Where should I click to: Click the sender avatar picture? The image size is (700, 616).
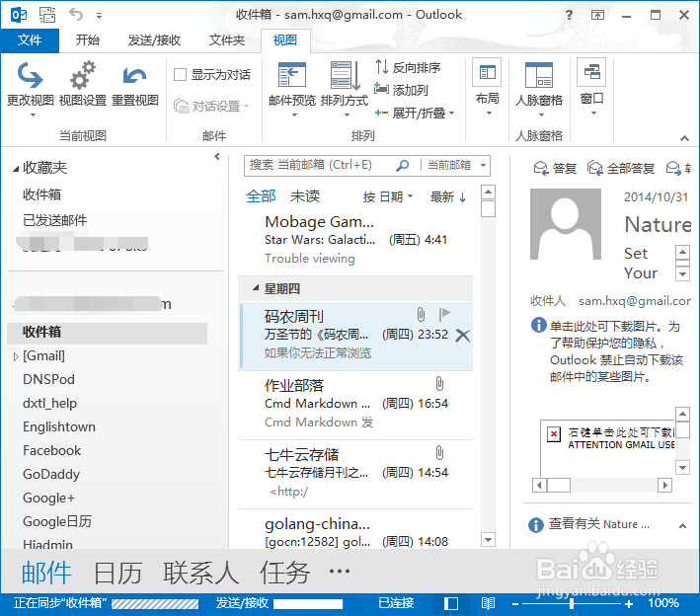coord(565,224)
